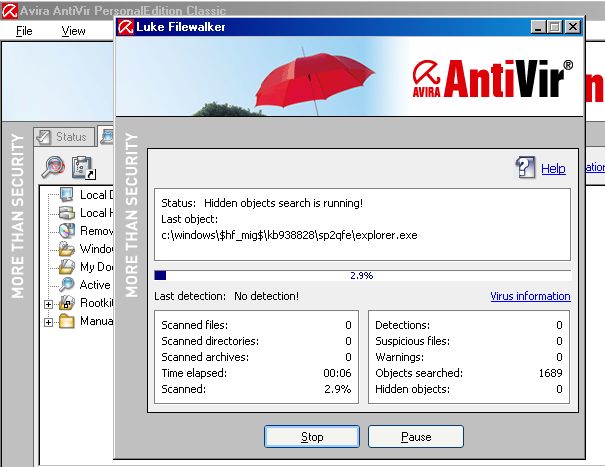Click the Avira icon in Luke Filewalker title bar
Viewport: 605px width, 467px height.
[x=125, y=27]
